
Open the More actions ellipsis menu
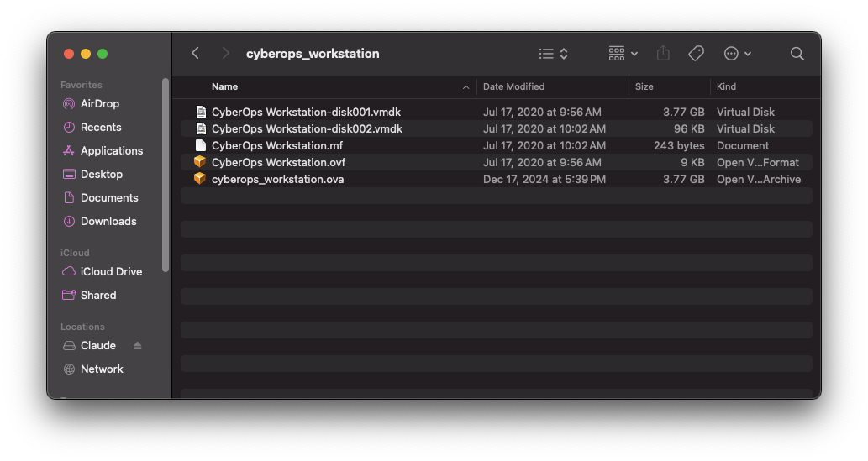pos(737,54)
